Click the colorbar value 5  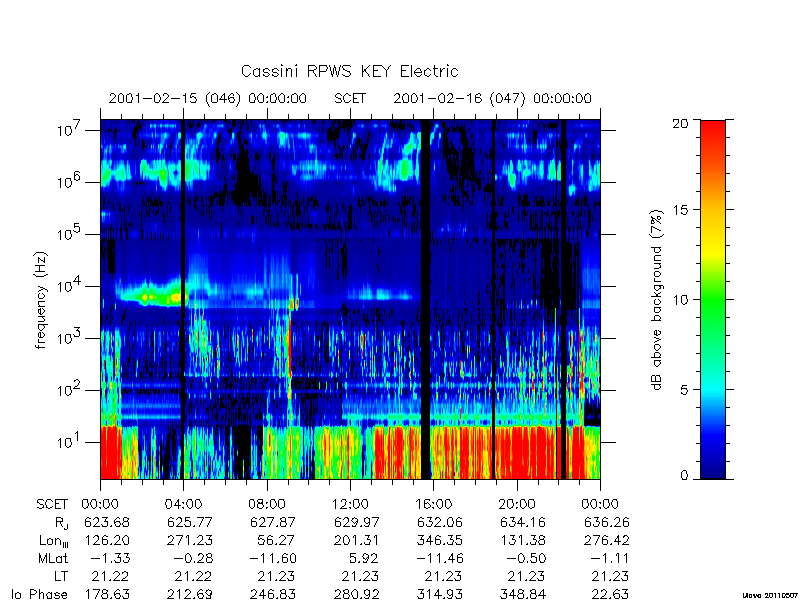pyautogui.click(x=684, y=389)
